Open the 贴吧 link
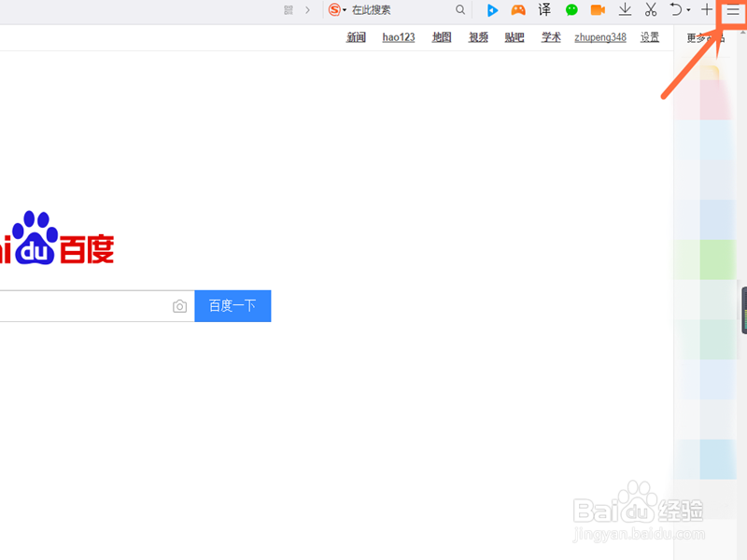 [x=514, y=37]
